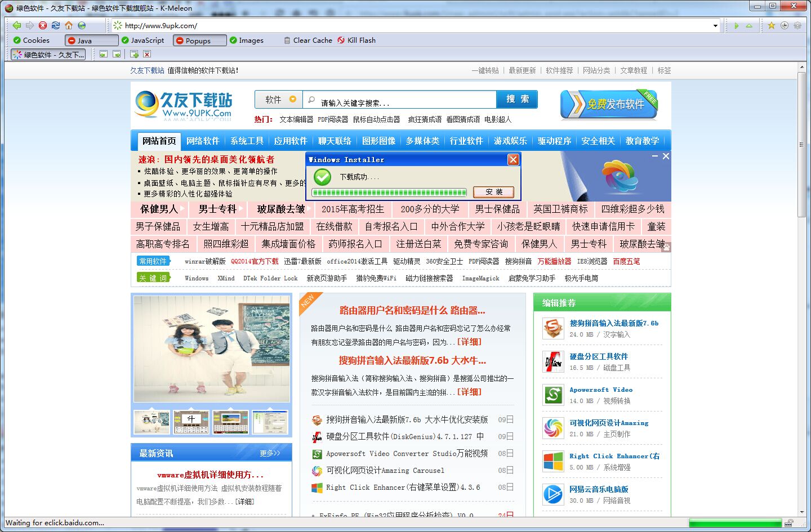The height and width of the screenshot is (532, 811).
Task: Toggle the JavaScript permission
Action: tap(143, 40)
